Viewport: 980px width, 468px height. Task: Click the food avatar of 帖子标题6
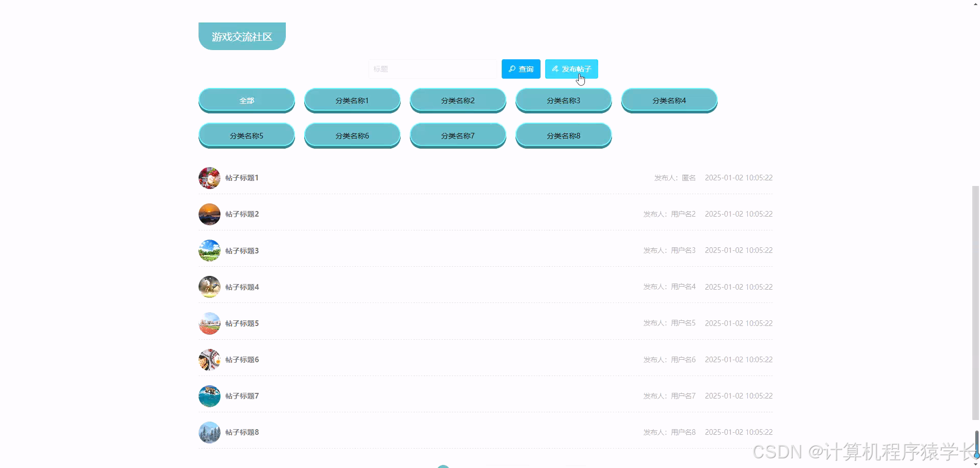[x=209, y=360]
